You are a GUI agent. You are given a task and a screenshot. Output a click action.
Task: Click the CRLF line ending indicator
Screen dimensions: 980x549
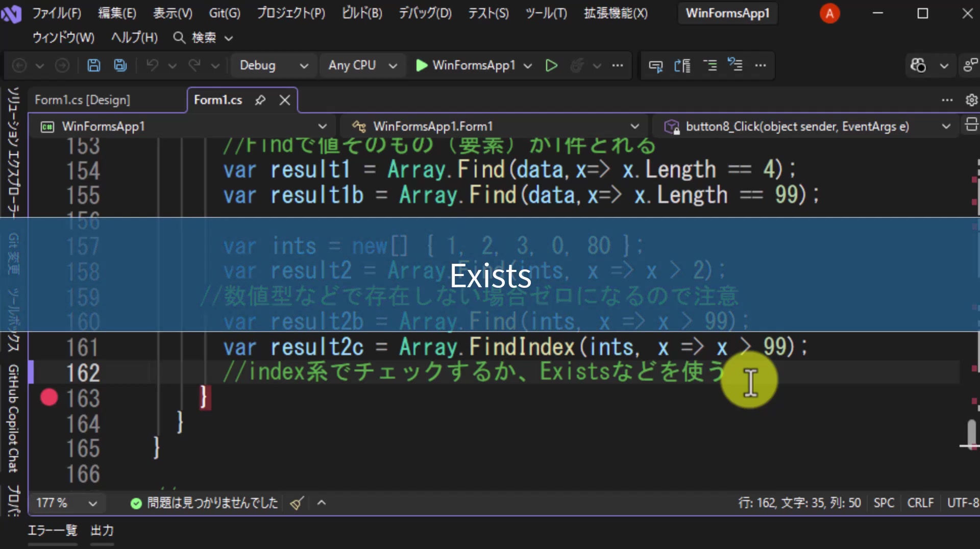(x=920, y=503)
